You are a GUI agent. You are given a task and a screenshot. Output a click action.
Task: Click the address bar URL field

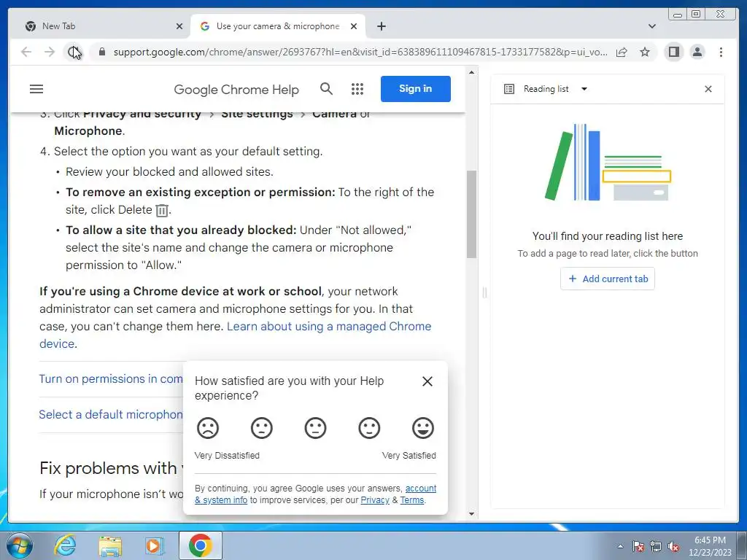pos(360,52)
